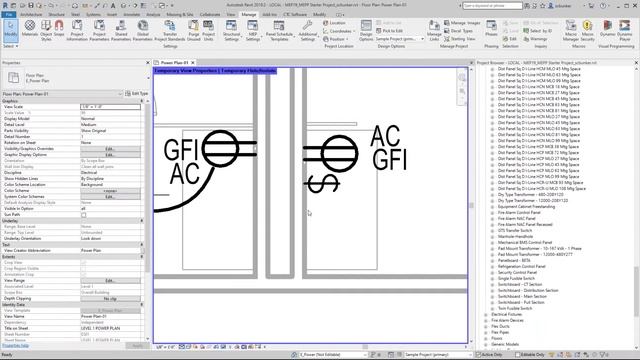This screenshot has width=640, height=360.
Task: Close the Properties panel
Action: (148, 62)
